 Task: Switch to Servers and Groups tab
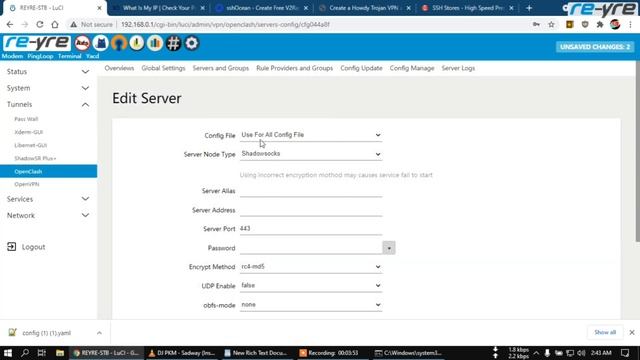[221, 68]
